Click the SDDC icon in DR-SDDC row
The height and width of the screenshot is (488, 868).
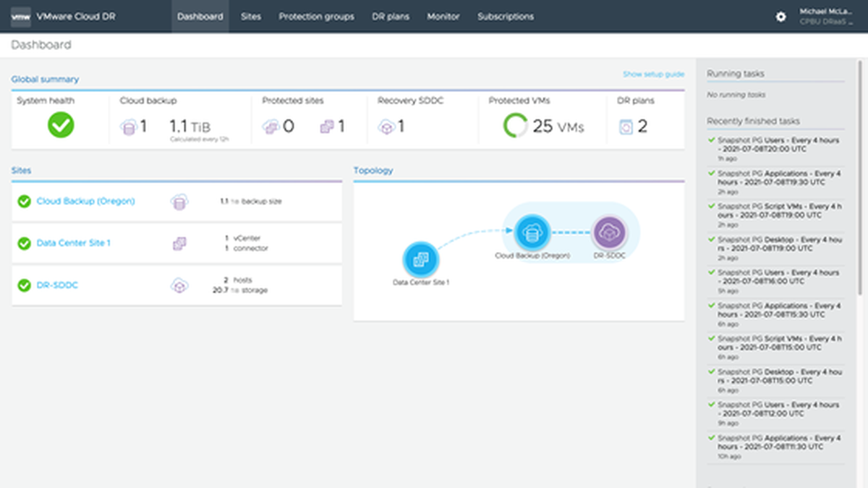point(179,286)
